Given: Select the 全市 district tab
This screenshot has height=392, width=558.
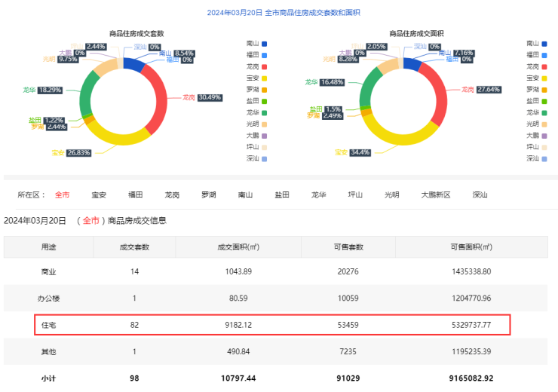Looking at the screenshot, I should click(62, 194).
